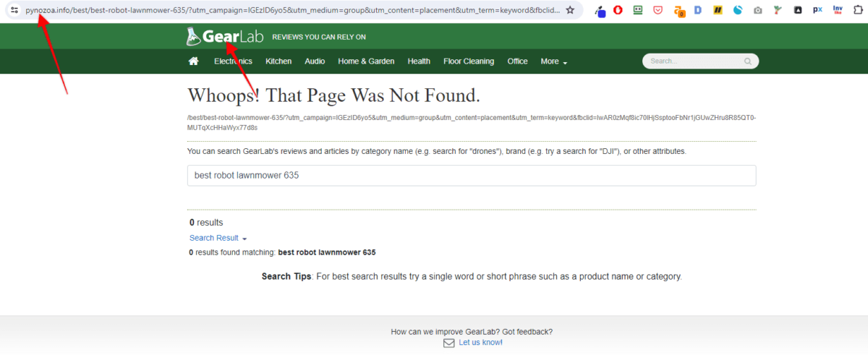Viewport: 868px width, 355px height.
Task: Open the red stop-hand ad blocker extension
Action: (x=618, y=10)
